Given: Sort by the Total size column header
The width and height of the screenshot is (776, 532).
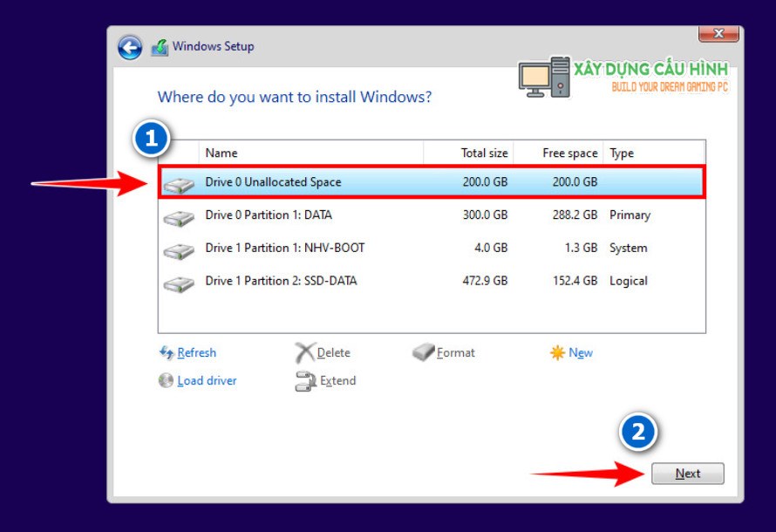Looking at the screenshot, I should 469,153.
